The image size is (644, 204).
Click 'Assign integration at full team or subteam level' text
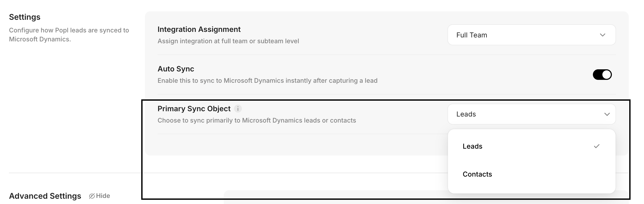click(228, 41)
